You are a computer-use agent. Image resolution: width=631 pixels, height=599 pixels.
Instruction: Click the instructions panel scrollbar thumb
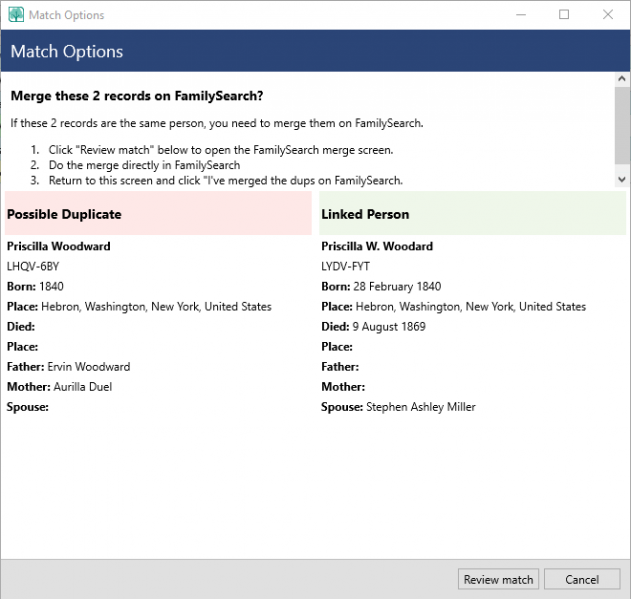(622, 125)
